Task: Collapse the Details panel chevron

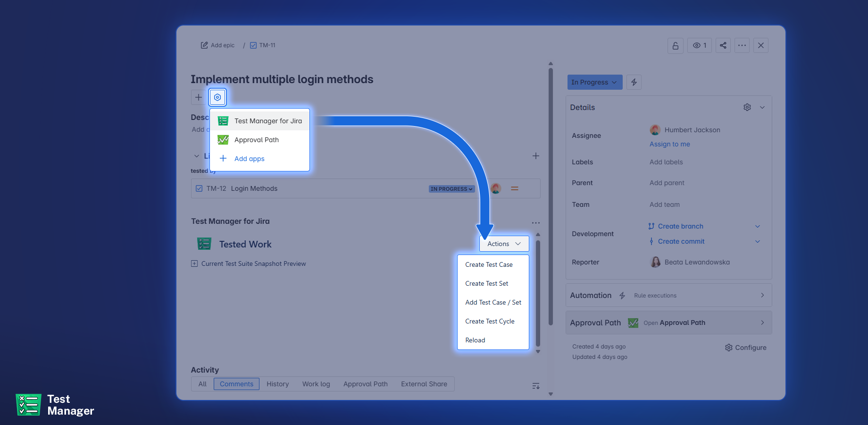Action: coord(762,107)
